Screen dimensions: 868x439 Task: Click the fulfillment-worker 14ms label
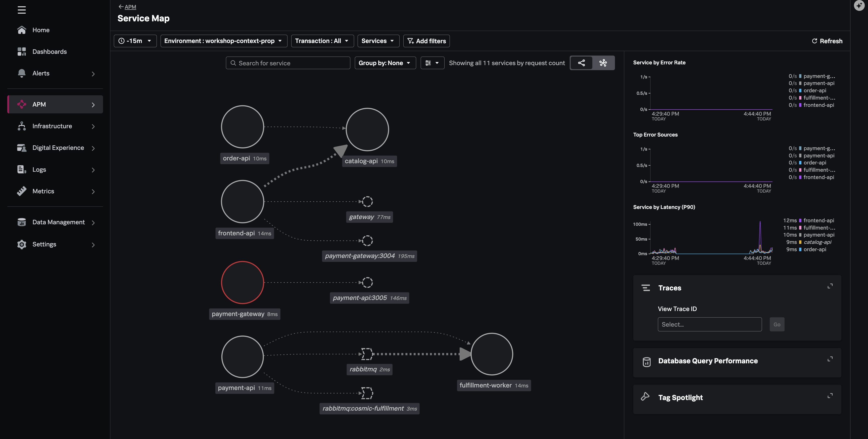(494, 385)
